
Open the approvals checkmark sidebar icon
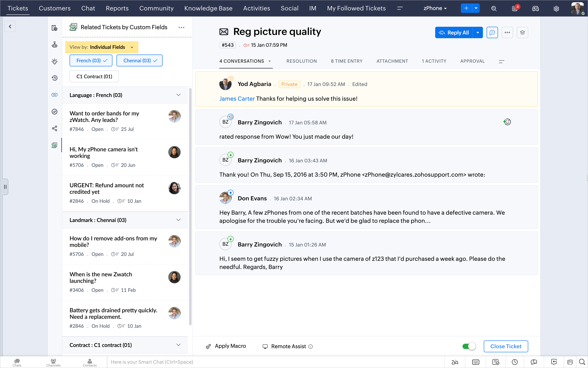coord(54,112)
